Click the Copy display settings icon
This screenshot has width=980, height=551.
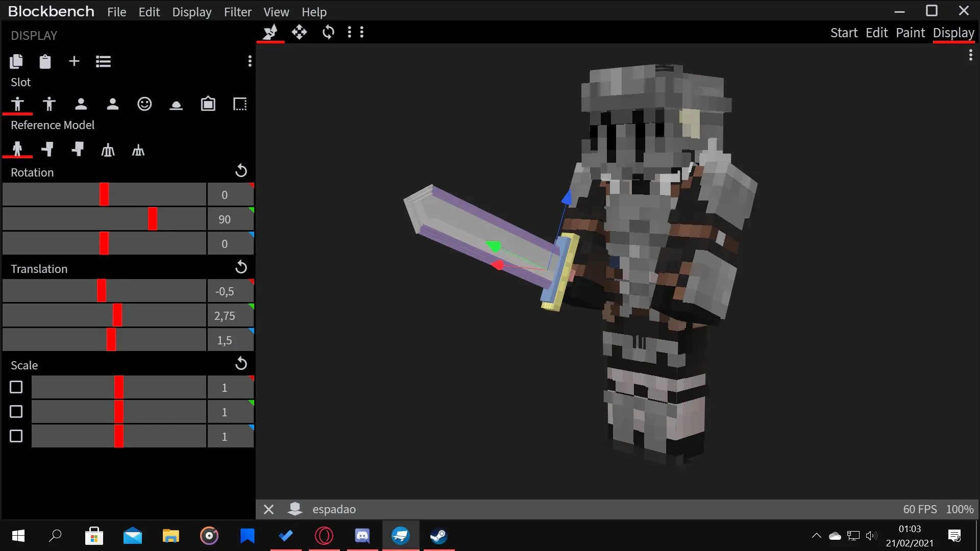16,62
